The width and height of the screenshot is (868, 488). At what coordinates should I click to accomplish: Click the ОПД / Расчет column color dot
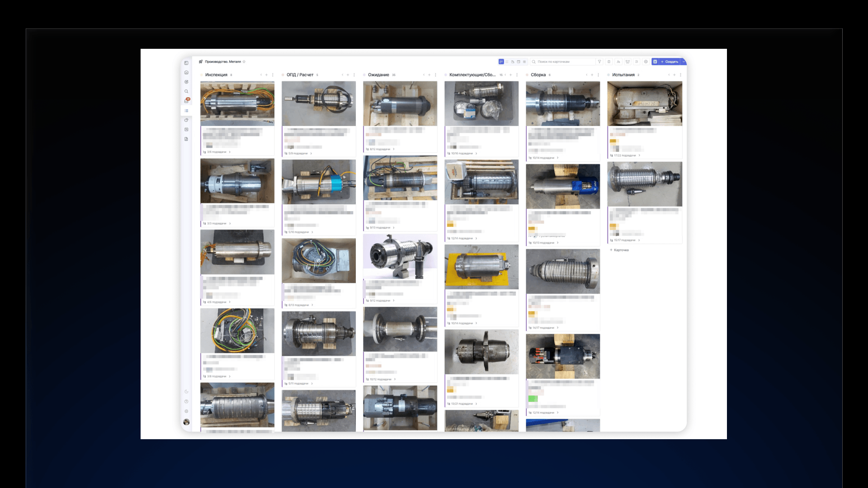click(x=283, y=75)
